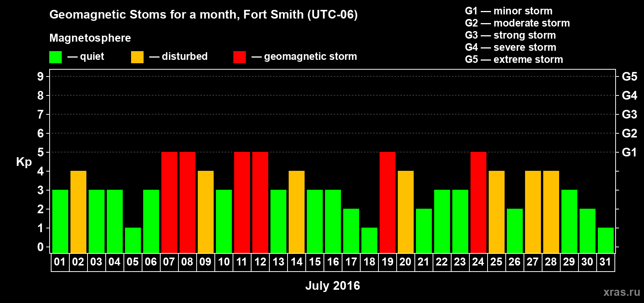Click the orange bar for July 28
Screen dimensions: 644x303
(551, 212)
